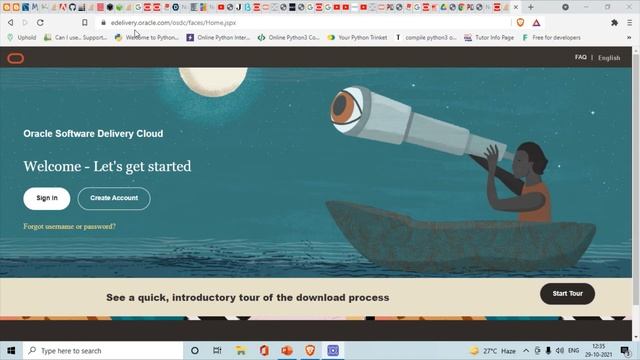640x360 pixels.
Task: Open the screen recorder taskbar icon
Action: point(333,351)
